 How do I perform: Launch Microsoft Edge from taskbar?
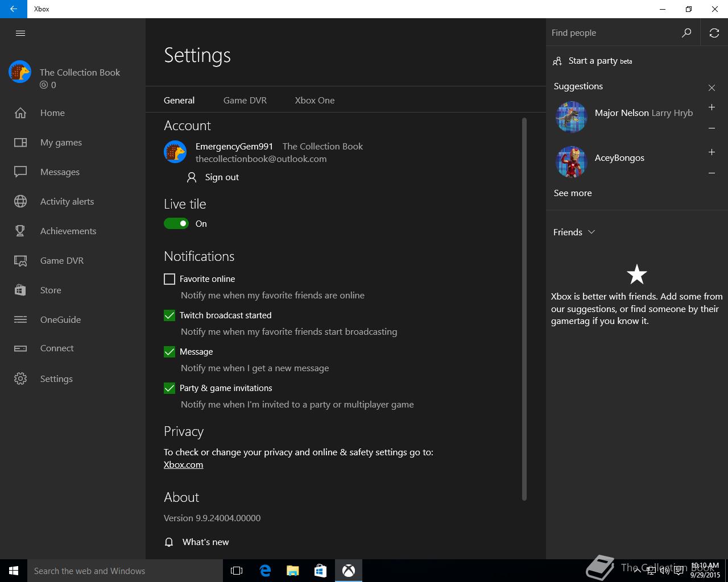pyautogui.click(x=264, y=571)
